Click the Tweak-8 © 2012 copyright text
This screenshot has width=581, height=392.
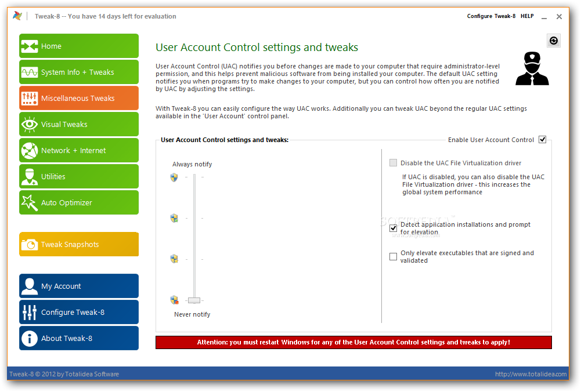click(x=64, y=374)
